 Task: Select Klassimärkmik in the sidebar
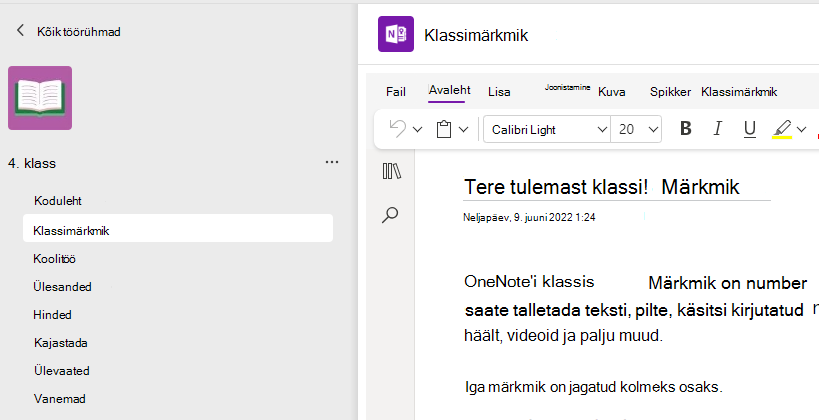(x=178, y=230)
